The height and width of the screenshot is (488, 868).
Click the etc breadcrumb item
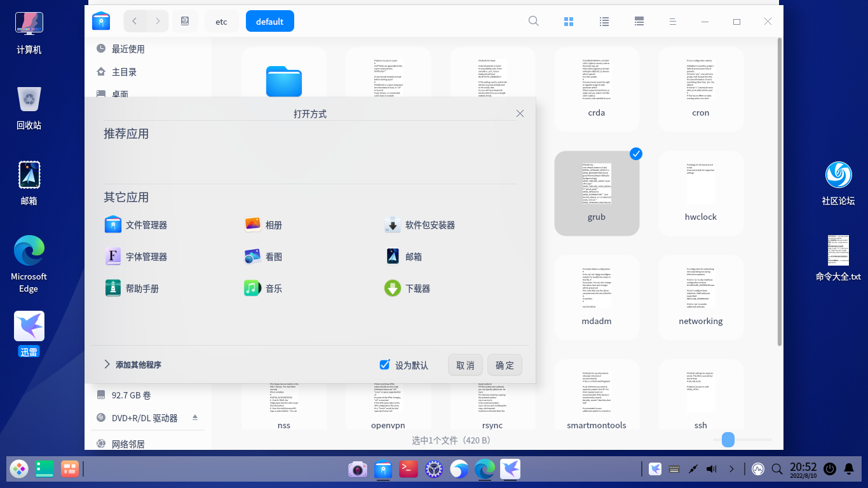[221, 21]
